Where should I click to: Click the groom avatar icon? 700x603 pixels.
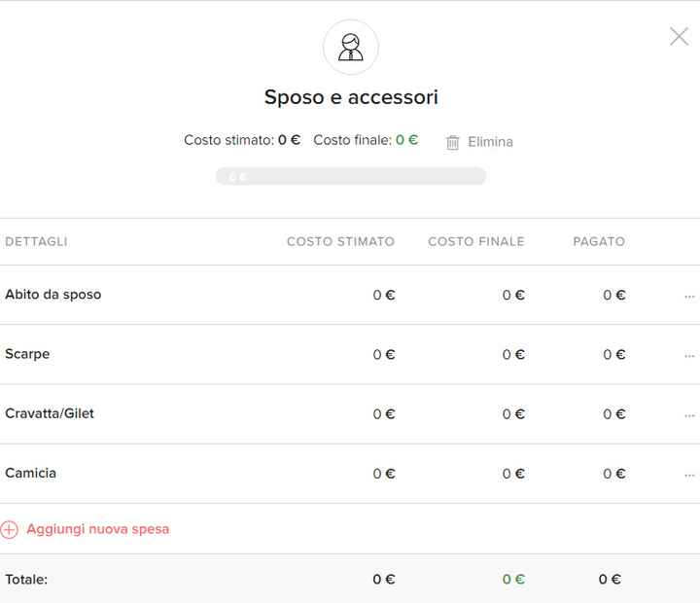(x=351, y=47)
